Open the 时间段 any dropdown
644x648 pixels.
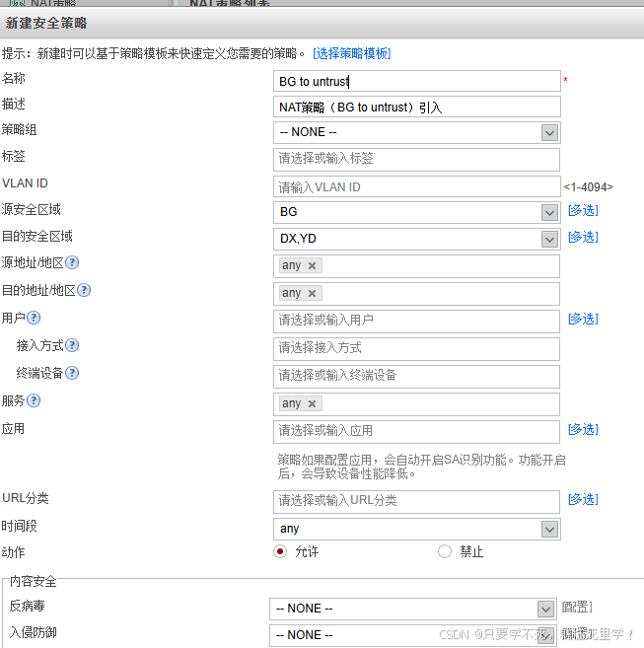pyautogui.click(x=416, y=529)
